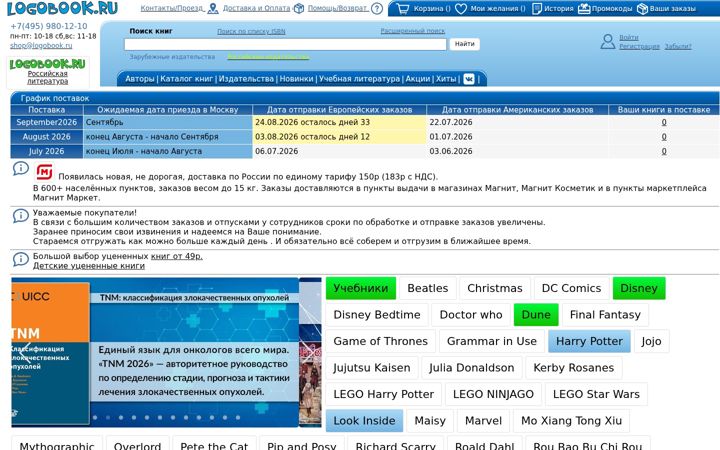720x450 pixels.
Task: Open the книг от 49р. link
Action: (177, 256)
